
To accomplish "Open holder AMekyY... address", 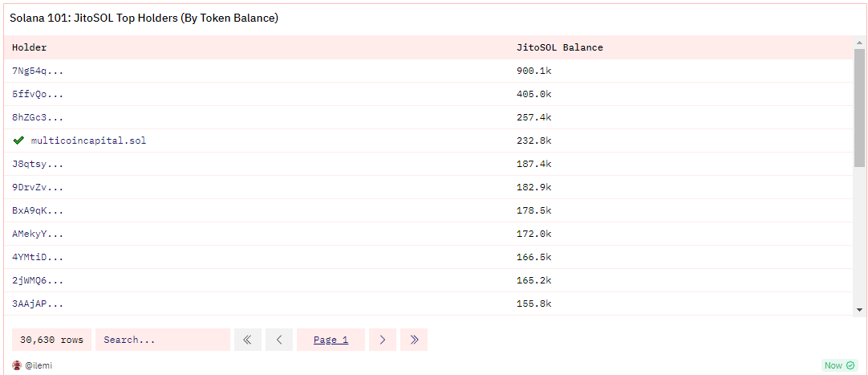I will click(38, 234).
